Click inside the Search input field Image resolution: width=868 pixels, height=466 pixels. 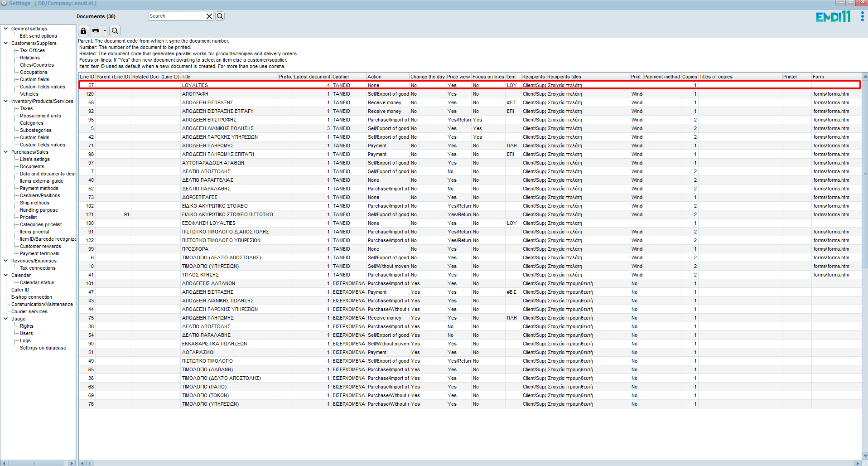pos(177,16)
